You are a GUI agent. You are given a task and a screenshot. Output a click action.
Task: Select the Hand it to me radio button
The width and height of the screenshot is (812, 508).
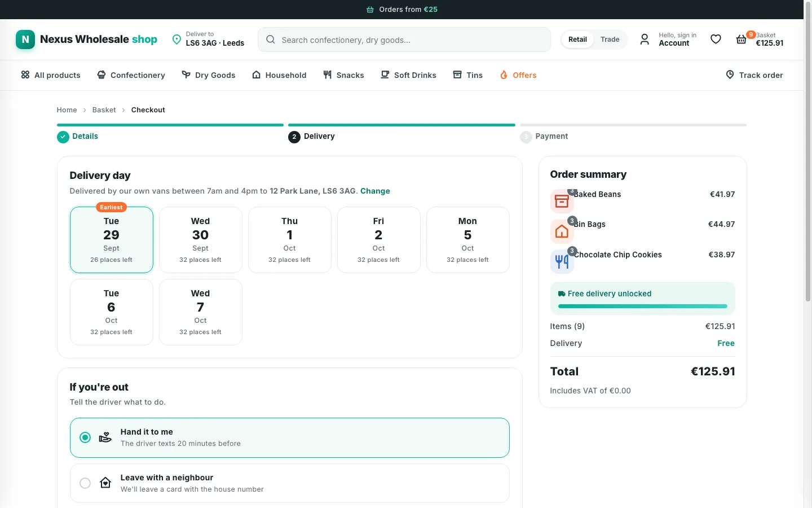(85, 437)
